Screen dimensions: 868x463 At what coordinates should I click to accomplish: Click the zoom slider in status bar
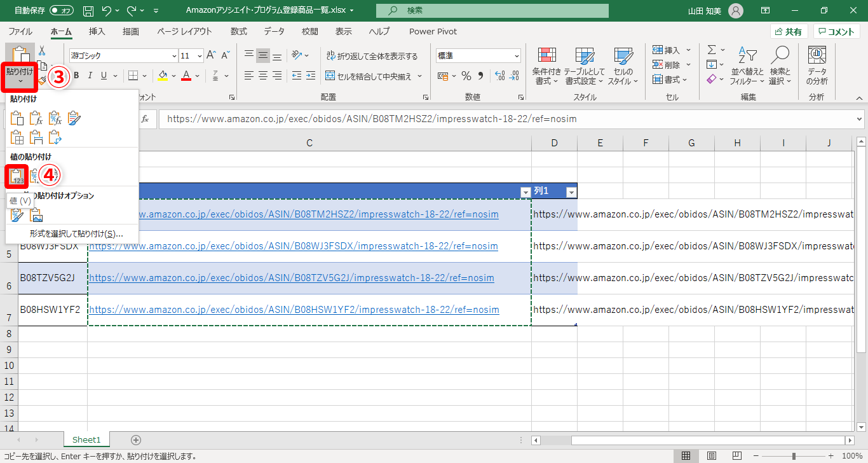pos(793,456)
